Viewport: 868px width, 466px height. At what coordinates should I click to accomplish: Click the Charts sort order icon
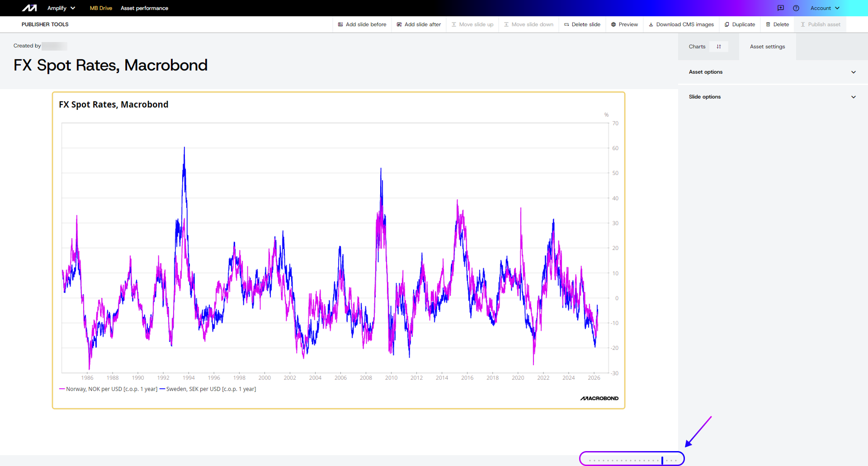coord(719,47)
